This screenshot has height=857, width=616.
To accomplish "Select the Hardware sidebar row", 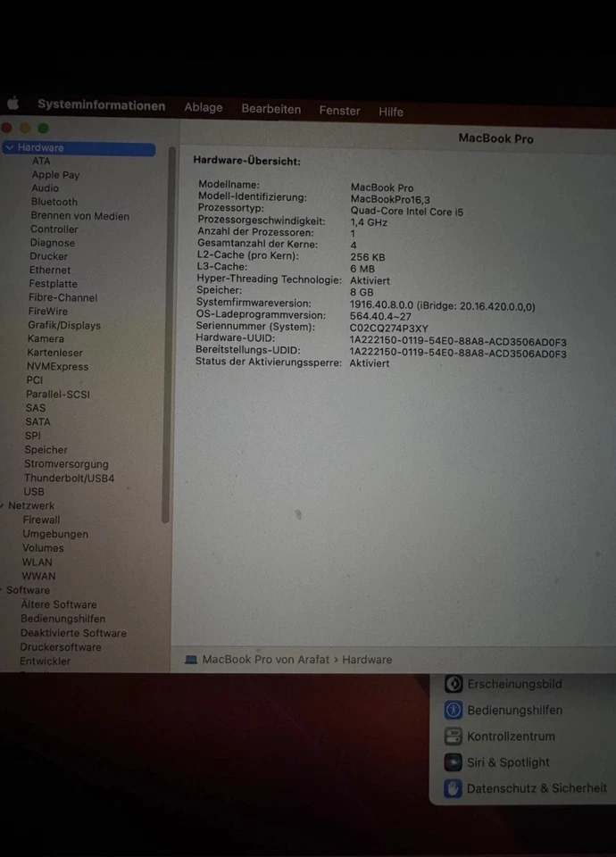I will pos(79,147).
